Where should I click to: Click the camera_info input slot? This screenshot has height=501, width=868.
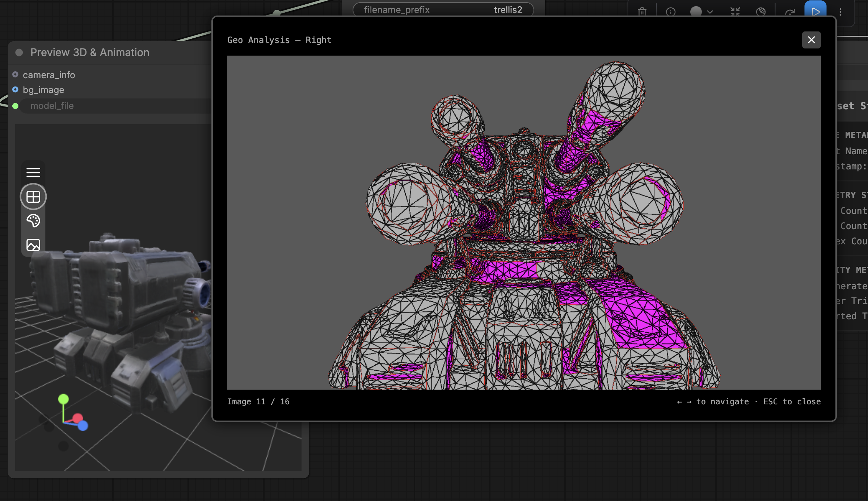pos(15,75)
